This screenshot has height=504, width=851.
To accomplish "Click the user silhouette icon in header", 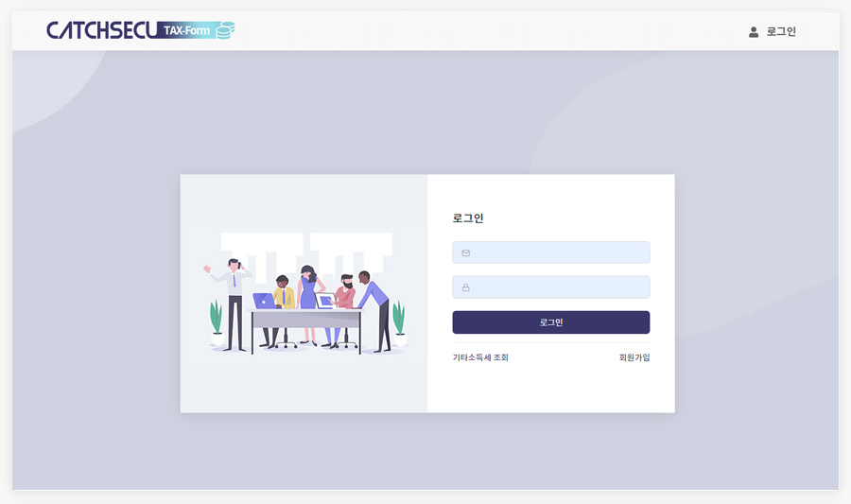I will (754, 32).
